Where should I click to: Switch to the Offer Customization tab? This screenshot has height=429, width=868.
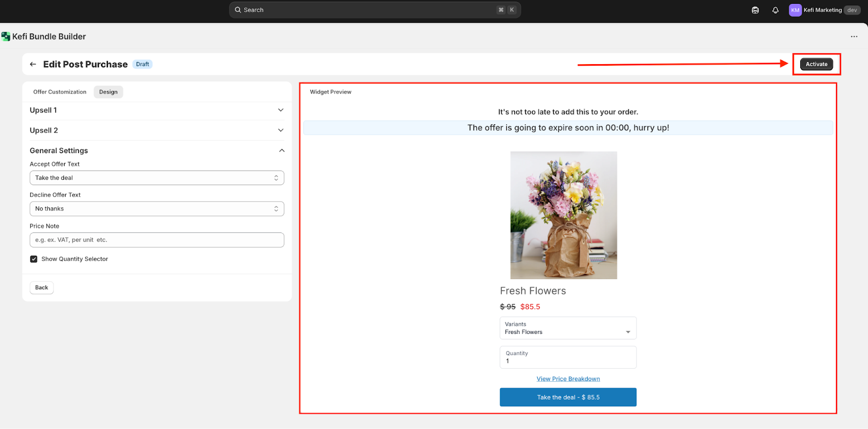(x=60, y=92)
